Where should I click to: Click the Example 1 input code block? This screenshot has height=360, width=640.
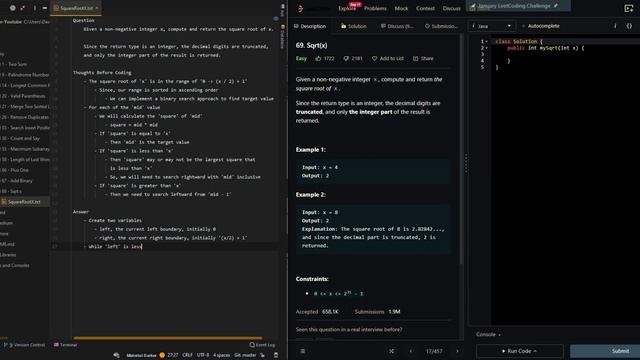coord(373,171)
